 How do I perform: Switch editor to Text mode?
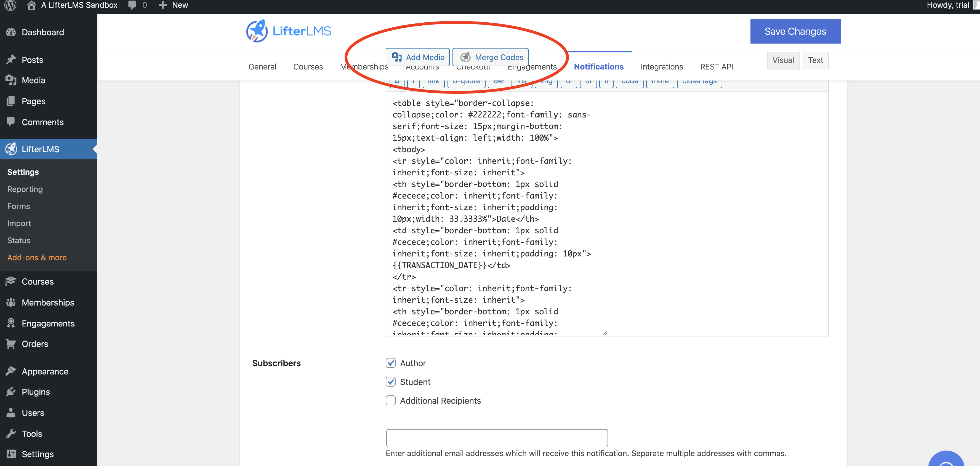pos(816,60)
